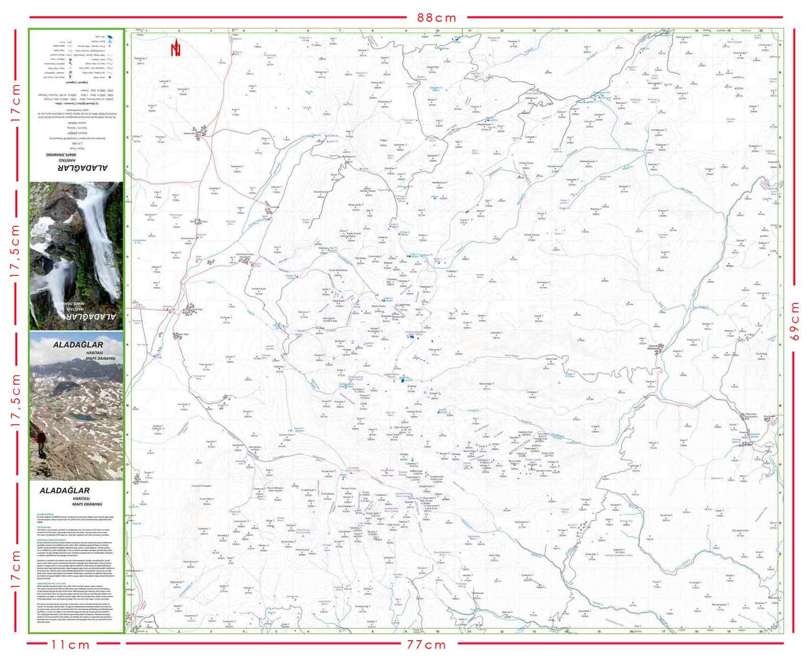Image resolution: width=812 pixels, height=662 pixels.
Task: Click the MAPS DRAWING subtitle on the mountain photo
Action: pos(100,359)
